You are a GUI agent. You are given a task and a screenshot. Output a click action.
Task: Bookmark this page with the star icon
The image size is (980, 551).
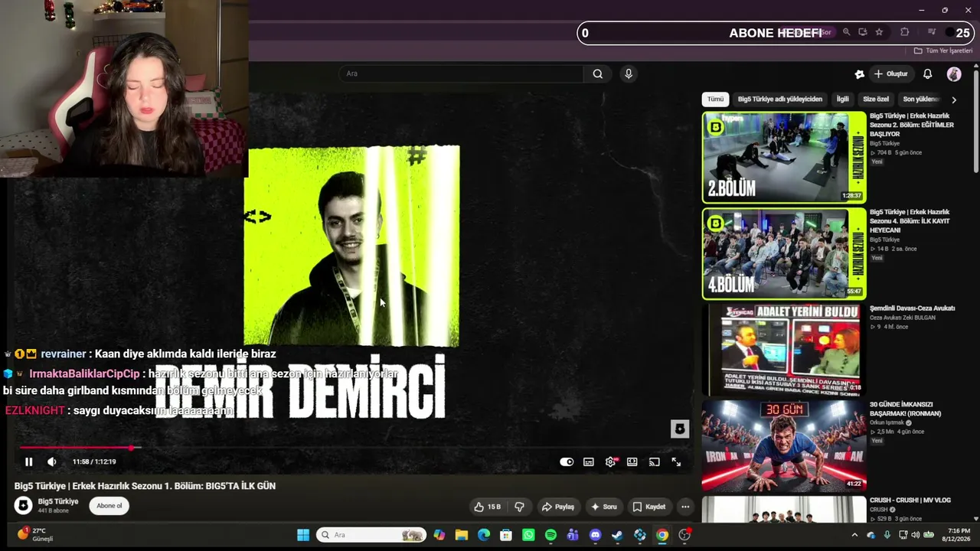pyautogui.click(x=879, y=32)
